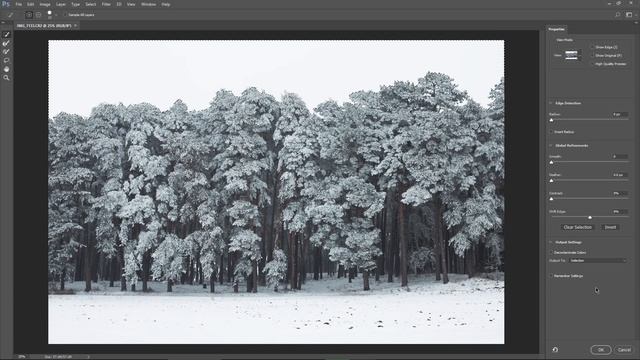Screen dimensions: 640x360
Task: Open the Output To dropdown
Action: tap(598, 260)
